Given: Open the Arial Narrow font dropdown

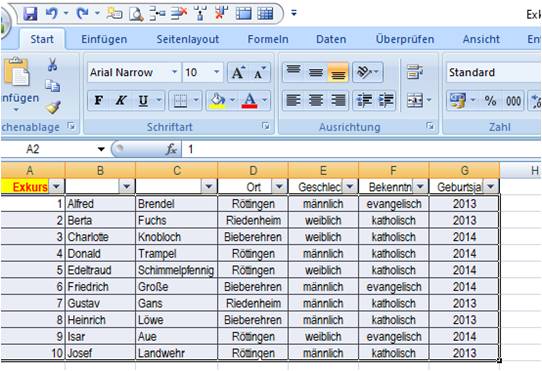Looking at the screenshot, I should click(x=175, y=72).
